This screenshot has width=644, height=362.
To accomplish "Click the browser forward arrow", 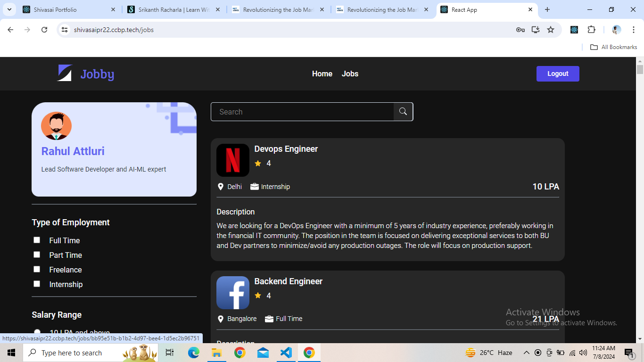I will [x=27, y=30].
